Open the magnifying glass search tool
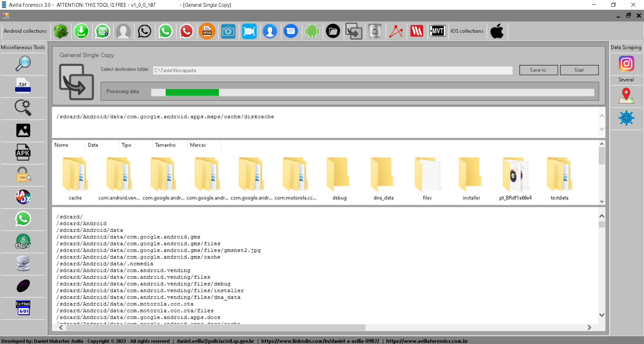The width and height of the screenshot is (644, 344). 23,63
